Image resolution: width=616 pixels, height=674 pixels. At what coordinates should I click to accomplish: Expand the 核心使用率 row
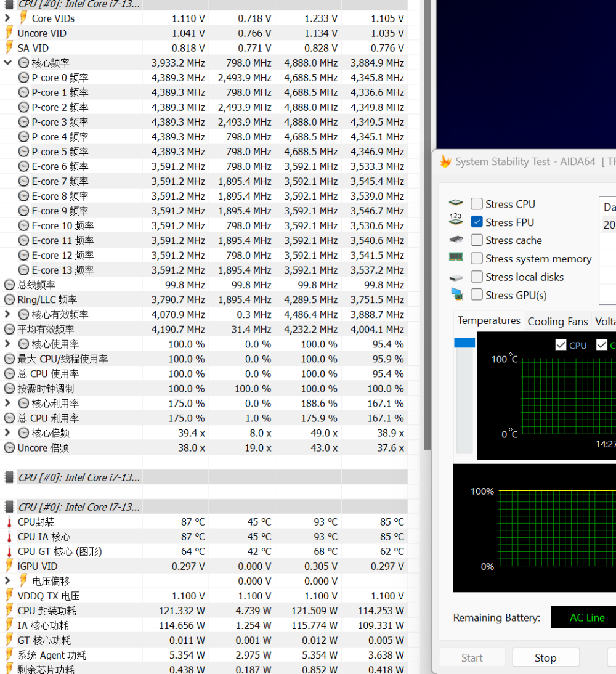coord(7,344)
